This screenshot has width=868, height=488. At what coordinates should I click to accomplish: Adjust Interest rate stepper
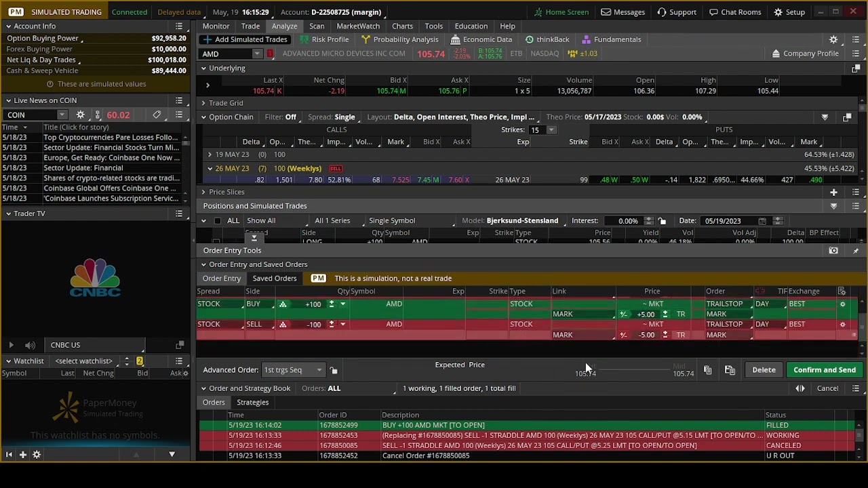tap(649, 221)
